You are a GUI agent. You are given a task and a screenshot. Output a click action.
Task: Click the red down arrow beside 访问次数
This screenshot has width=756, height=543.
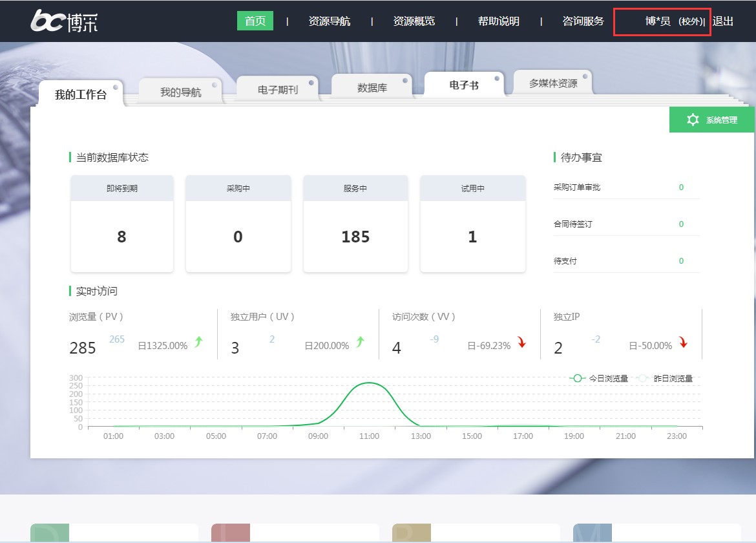pyautogui.click(x=521, y=343)
